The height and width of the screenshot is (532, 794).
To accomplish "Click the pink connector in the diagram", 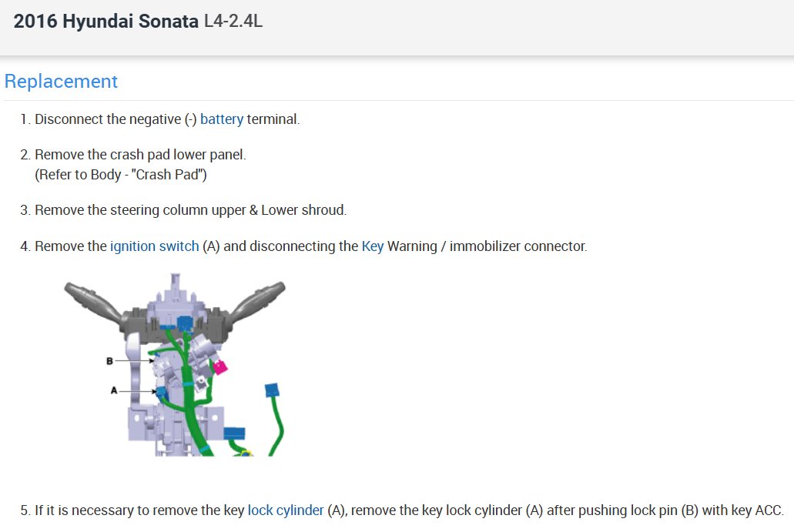I will (219, 367).
